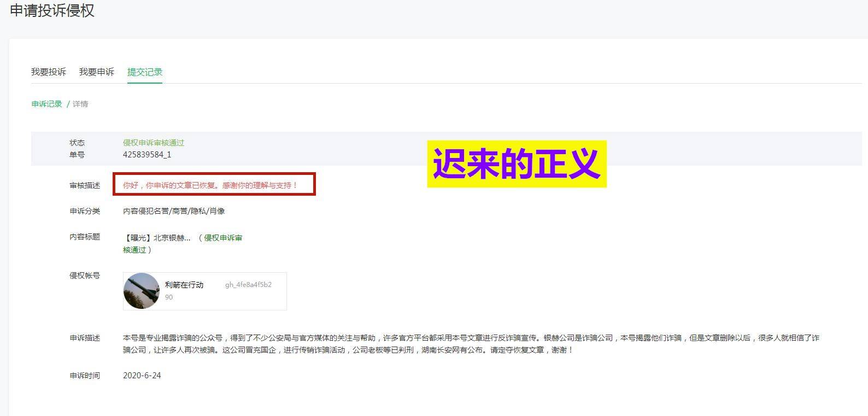The width and height of the screenshot is (868, 416).
Task: Click the 审核描述 field label
Action: point(85,185)
